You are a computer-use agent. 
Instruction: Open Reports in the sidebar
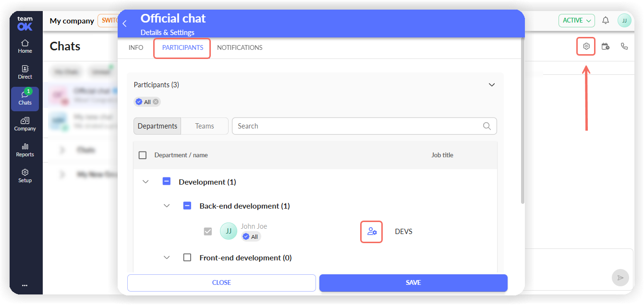point(25,150)
